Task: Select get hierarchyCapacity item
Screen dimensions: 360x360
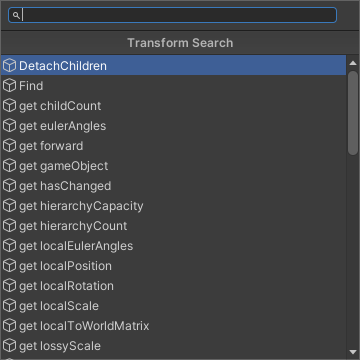Action: tap(173, 206)
